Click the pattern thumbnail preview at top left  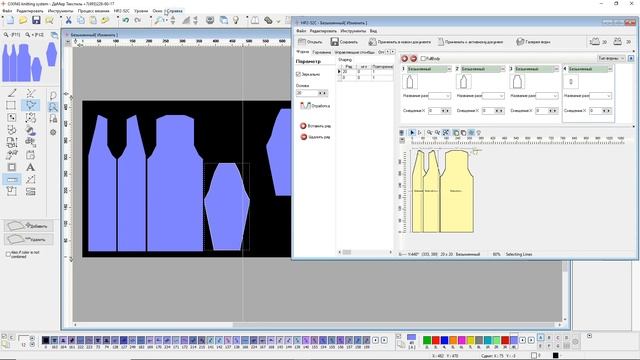click(29, 61)
